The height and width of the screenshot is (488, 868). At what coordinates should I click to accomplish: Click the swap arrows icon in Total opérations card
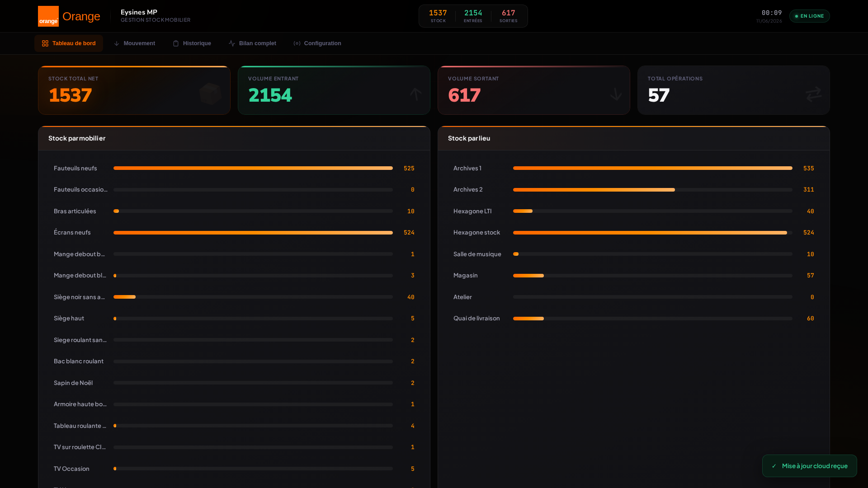click(814, 94)
